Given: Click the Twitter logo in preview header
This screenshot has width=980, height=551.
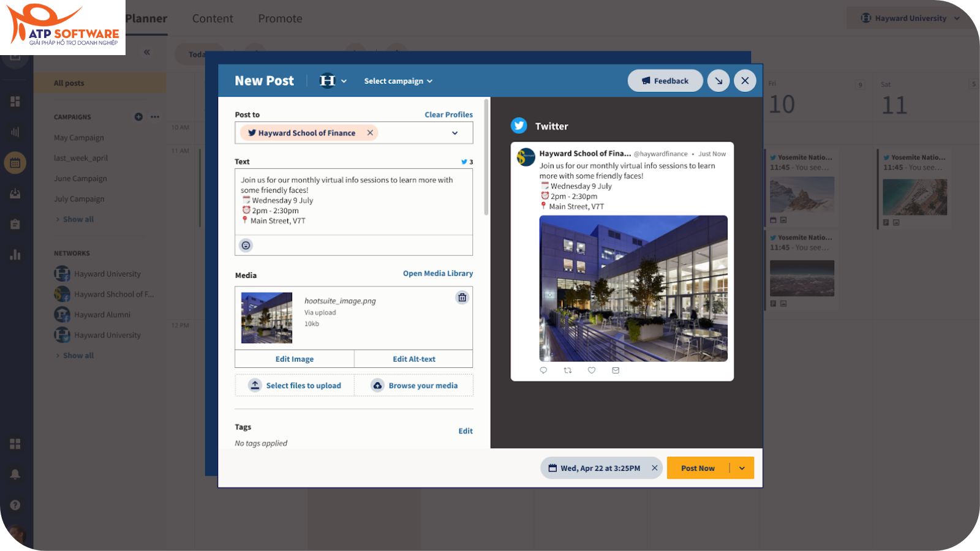Looking at the screenshot, I should [x=519, y=126].
